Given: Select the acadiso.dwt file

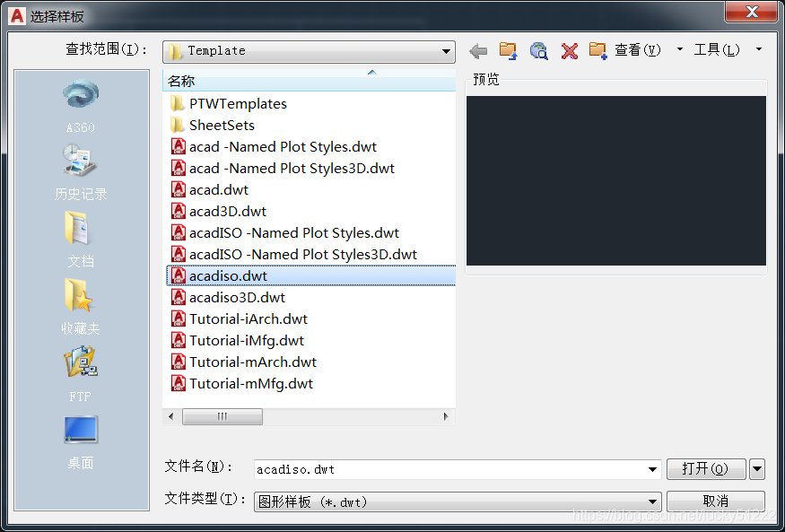Looking at the screenshot, I should (310, 275).
